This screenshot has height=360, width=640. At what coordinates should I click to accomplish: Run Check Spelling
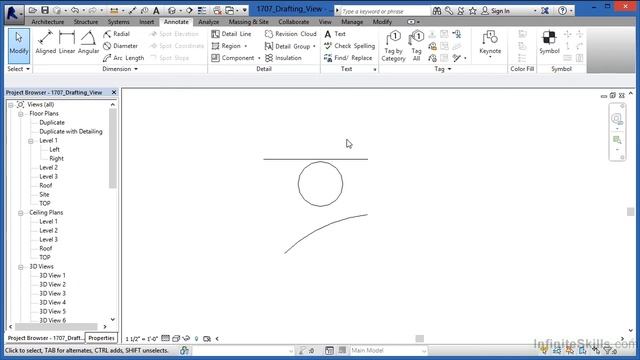[x=349, y=46]
